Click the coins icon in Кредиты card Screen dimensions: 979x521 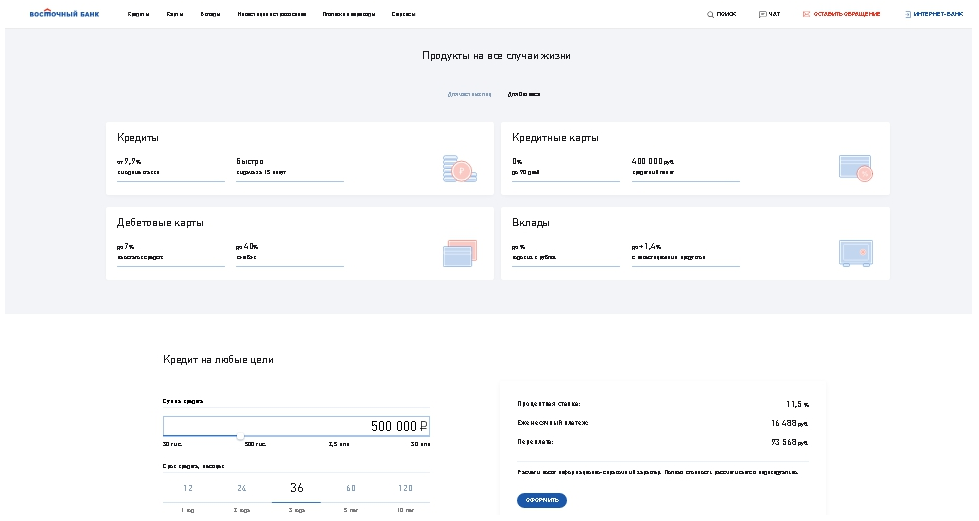pos(458,169)
